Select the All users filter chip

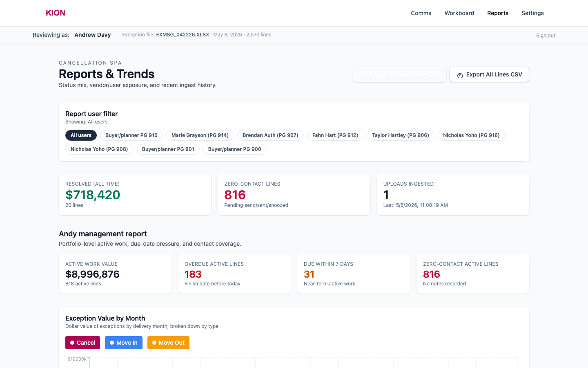(x=81, y=135)
